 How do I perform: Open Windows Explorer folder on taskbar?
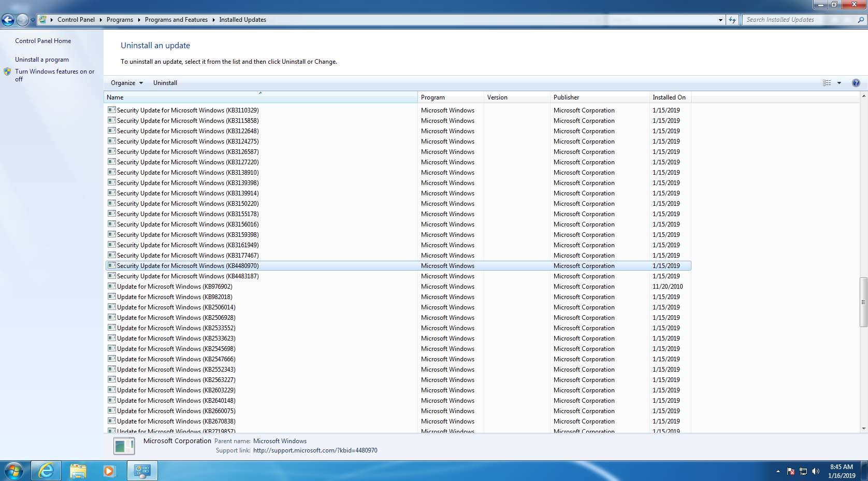click(x=78, y=471)
